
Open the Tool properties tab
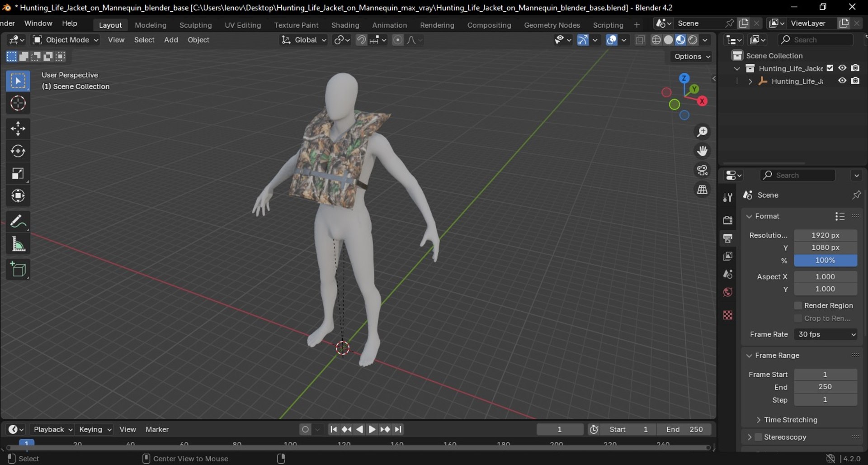click(728, 197)
